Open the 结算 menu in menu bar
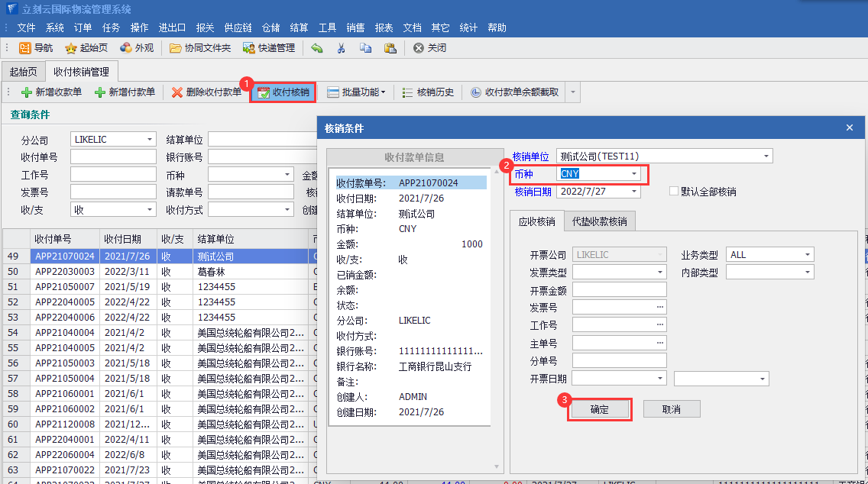 299,27
